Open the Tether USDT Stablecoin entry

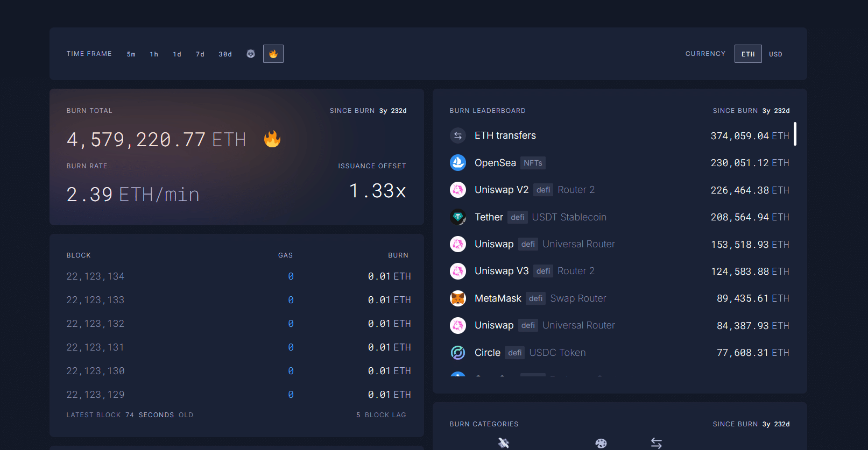(x=619, y=217)
